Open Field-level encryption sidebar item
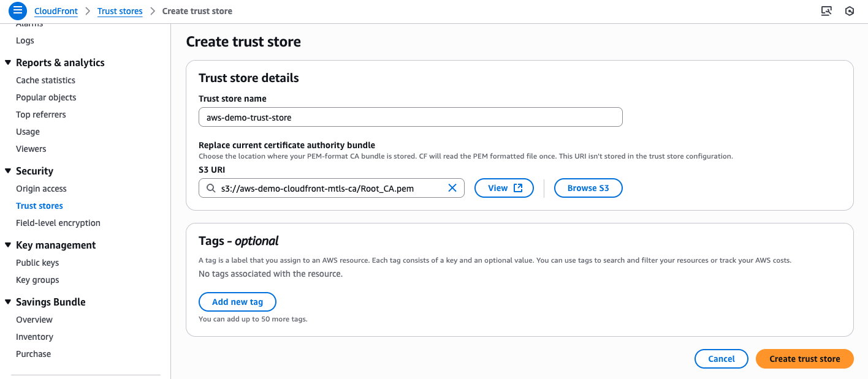The width and height of the screenshot is (868, 379). [58, 223]
